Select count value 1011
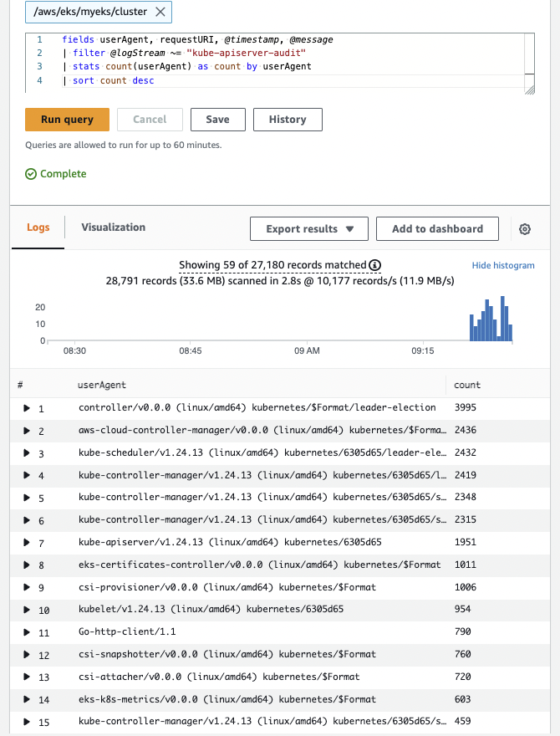The image size is (560, 736). [x=466, y=565]
